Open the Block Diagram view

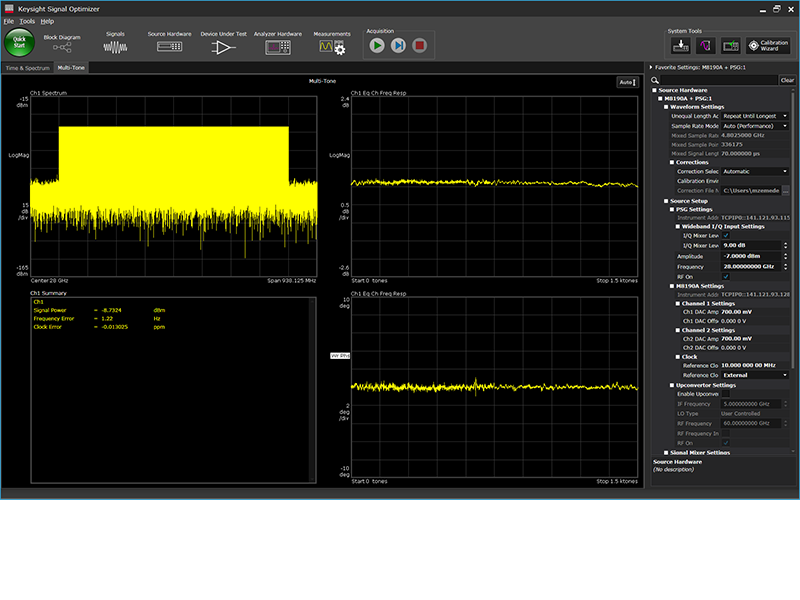coord(62,46)
